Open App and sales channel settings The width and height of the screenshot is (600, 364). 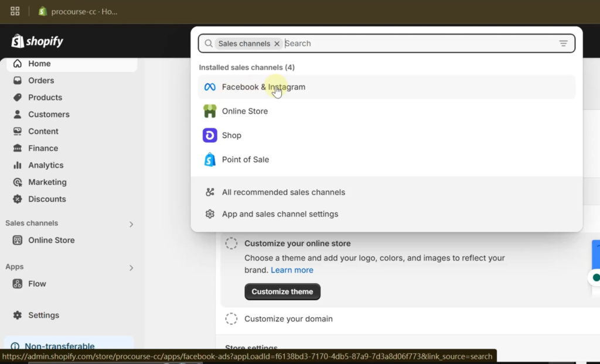(279, 214)
